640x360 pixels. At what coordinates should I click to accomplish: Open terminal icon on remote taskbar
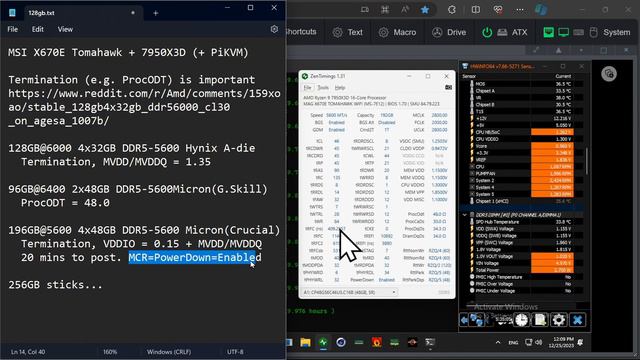coord(430,342)
